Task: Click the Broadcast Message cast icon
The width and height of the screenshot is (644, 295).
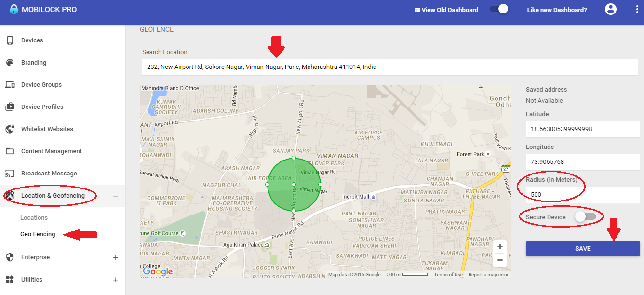Action: pyautogui.click(x=10, y=174)
